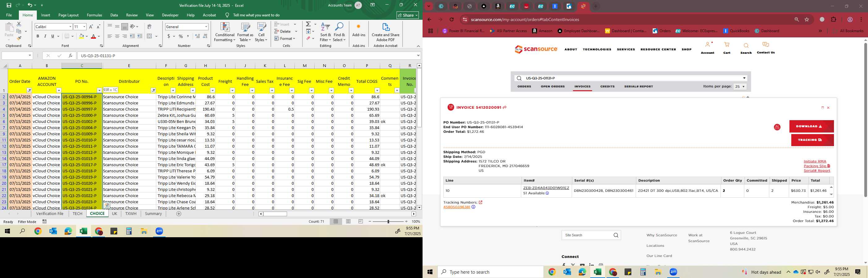Click the Merge & Center icon
The height and width of the screenshot is (278, 868).
[150, 36]
